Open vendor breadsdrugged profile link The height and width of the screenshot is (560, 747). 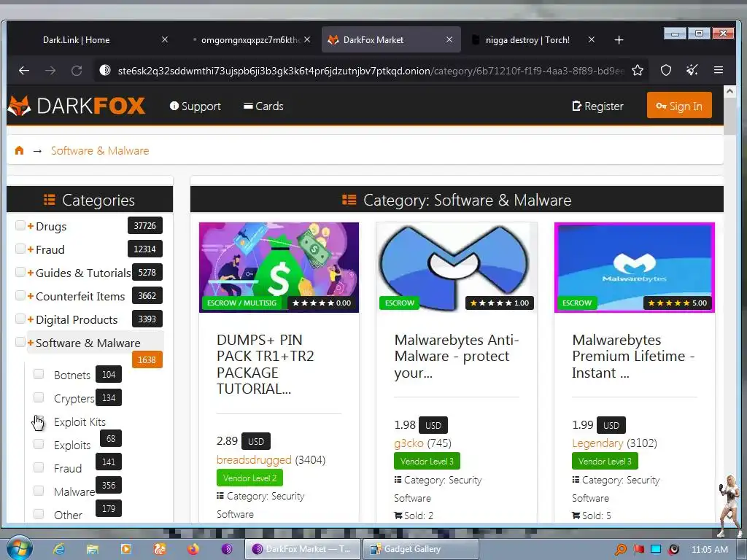[254, 460]
